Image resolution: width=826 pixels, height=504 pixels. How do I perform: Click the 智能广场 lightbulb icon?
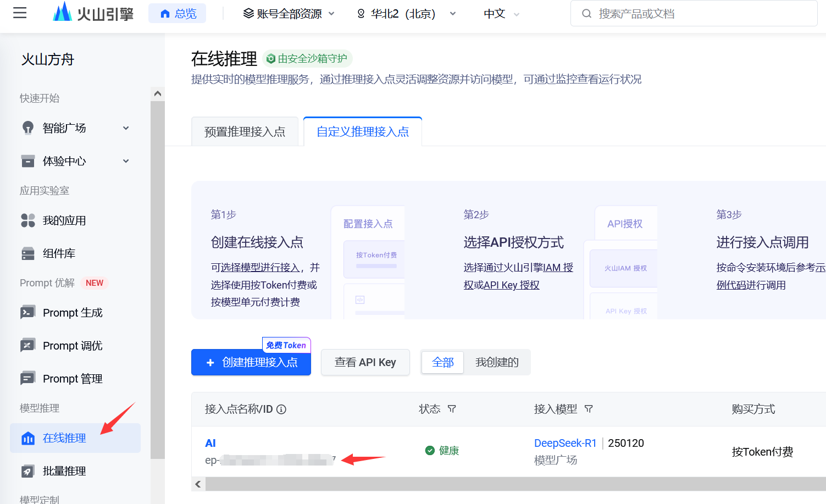click(x=28, y=128)
